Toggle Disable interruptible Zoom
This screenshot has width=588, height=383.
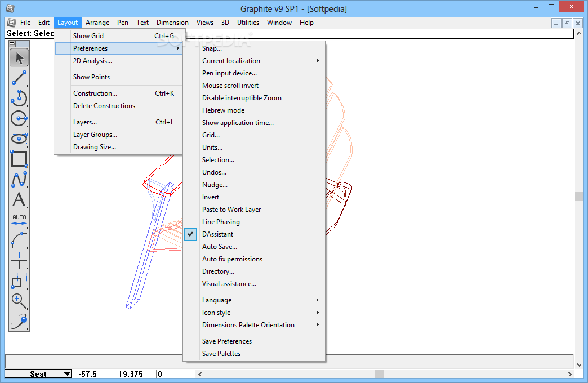(254, 98)
